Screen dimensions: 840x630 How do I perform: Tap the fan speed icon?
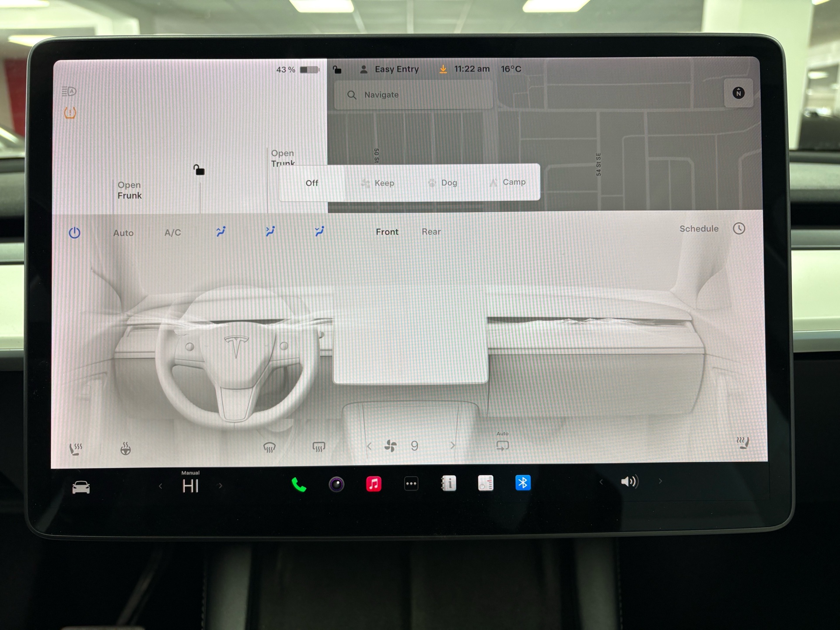click(390, 446)
